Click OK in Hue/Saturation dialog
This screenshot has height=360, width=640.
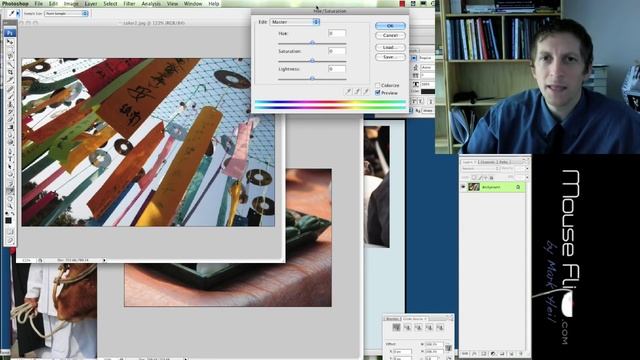(390, 26)
